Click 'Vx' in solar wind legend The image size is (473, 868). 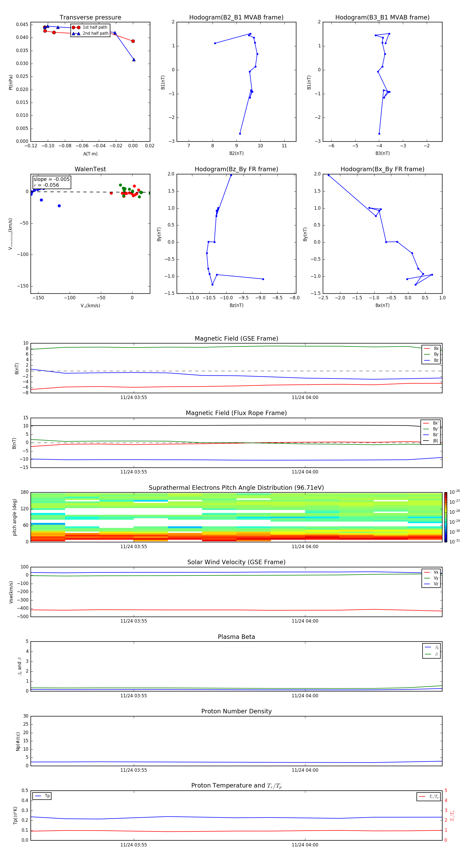(x=431, y=572)
